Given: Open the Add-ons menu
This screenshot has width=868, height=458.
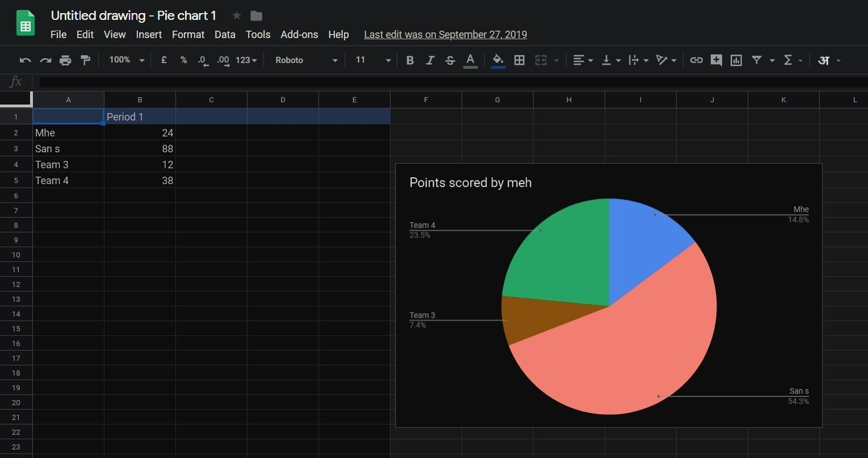Looking at the screenshot, I should [299, 35].
